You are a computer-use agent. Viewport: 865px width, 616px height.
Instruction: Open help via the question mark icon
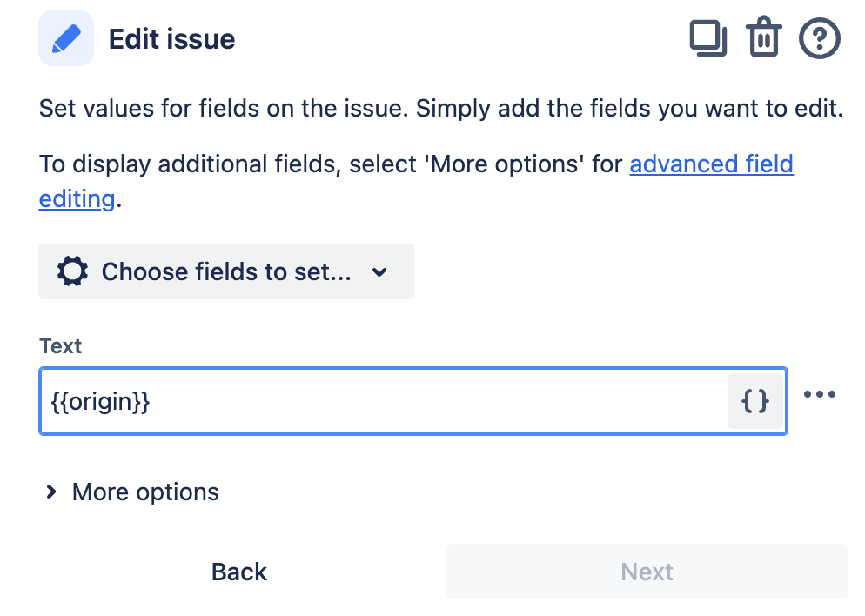coord(820,39)
